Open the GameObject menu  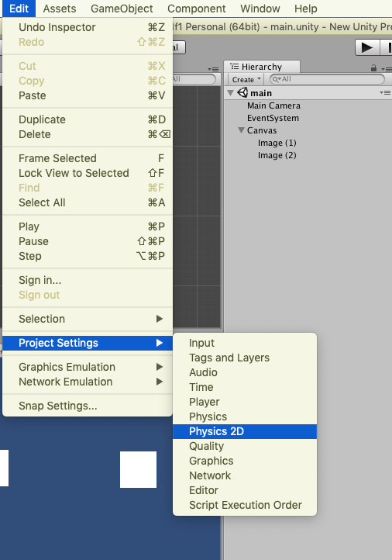122,9
